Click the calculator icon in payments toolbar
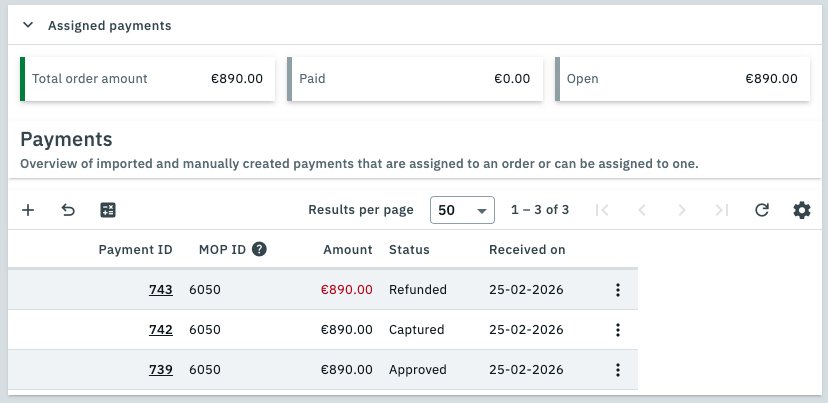 [108, 210]
